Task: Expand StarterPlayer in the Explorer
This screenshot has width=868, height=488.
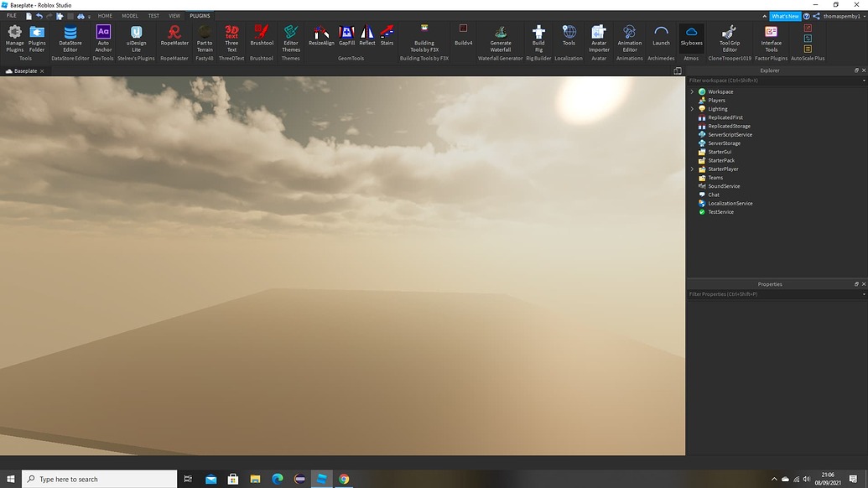Action: click(692, 169)
